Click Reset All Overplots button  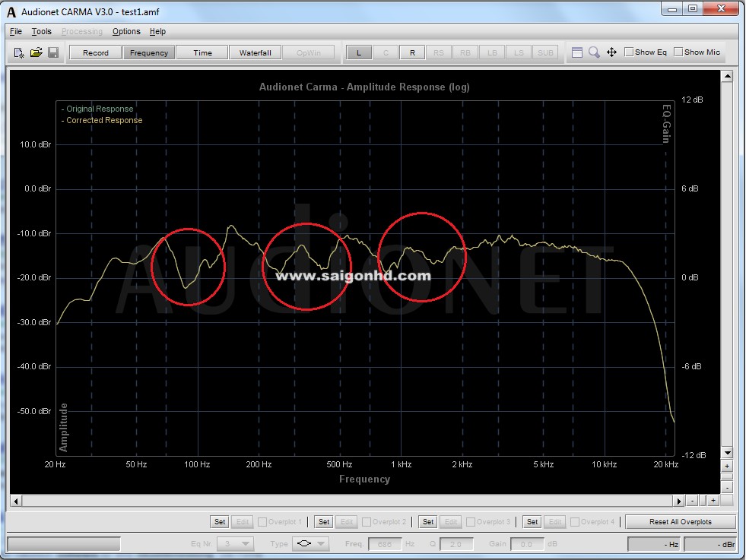681,522
